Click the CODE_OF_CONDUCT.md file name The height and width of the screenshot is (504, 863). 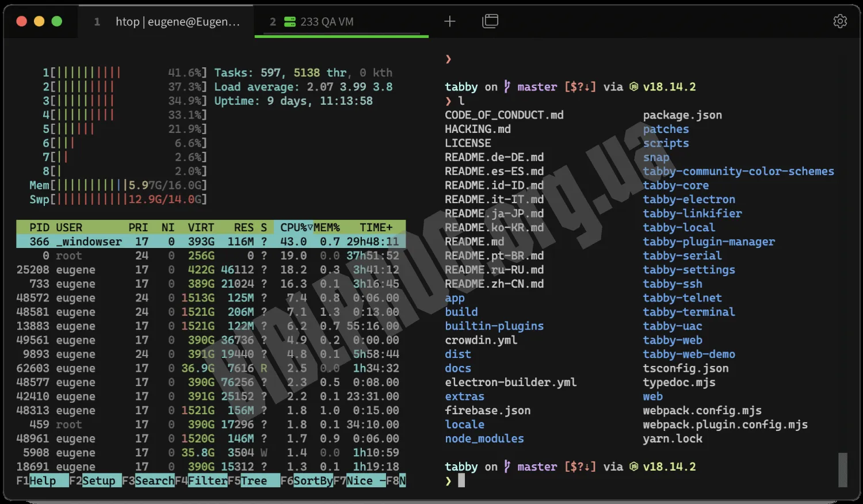[x=504, y=115]
